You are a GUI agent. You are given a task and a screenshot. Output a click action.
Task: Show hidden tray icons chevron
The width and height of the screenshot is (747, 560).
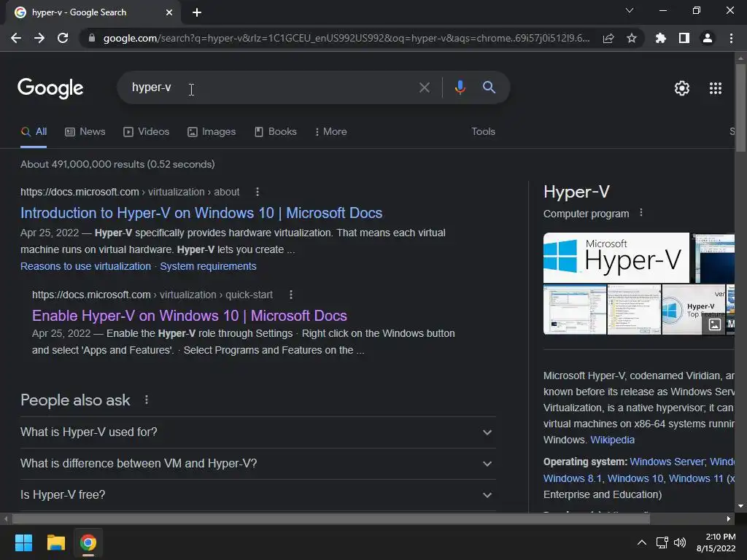642,542
